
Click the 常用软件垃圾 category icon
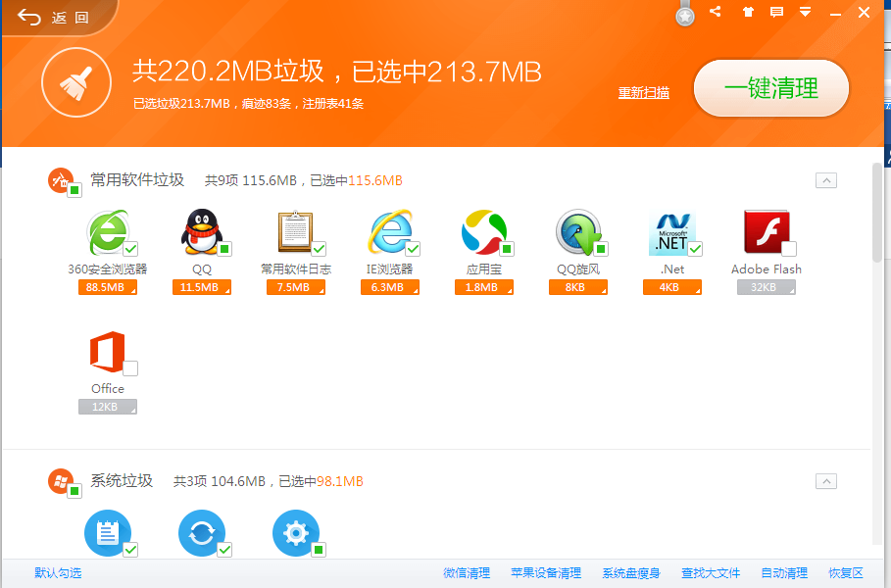[61, 180]
